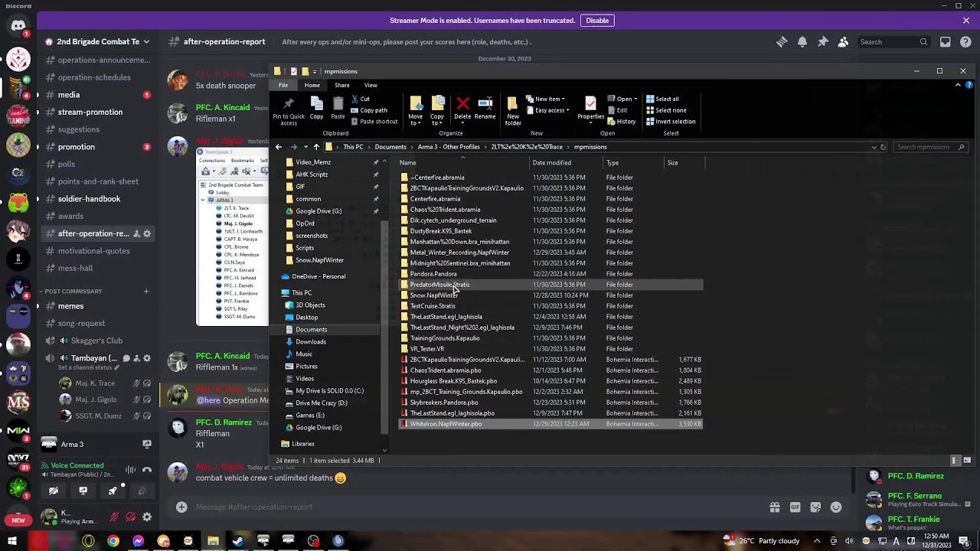980x551 pixels.
Task: Click Cut in Explorer ribbon
Action: 361,99
